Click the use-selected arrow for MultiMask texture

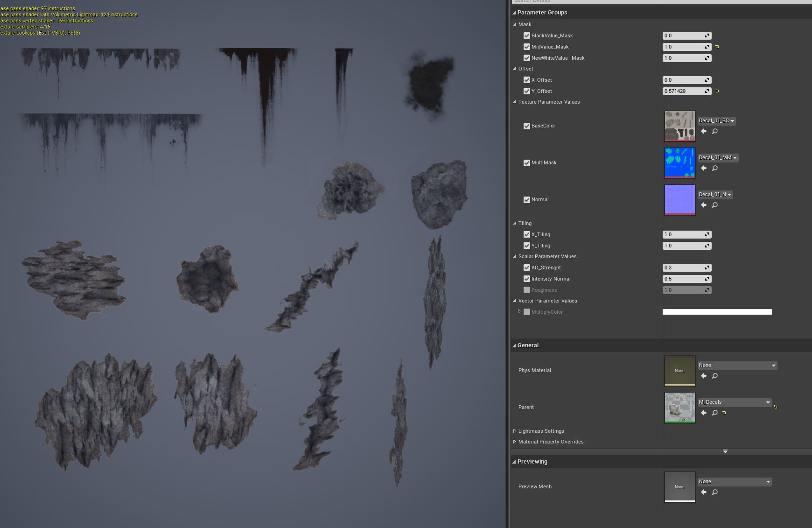704,168
